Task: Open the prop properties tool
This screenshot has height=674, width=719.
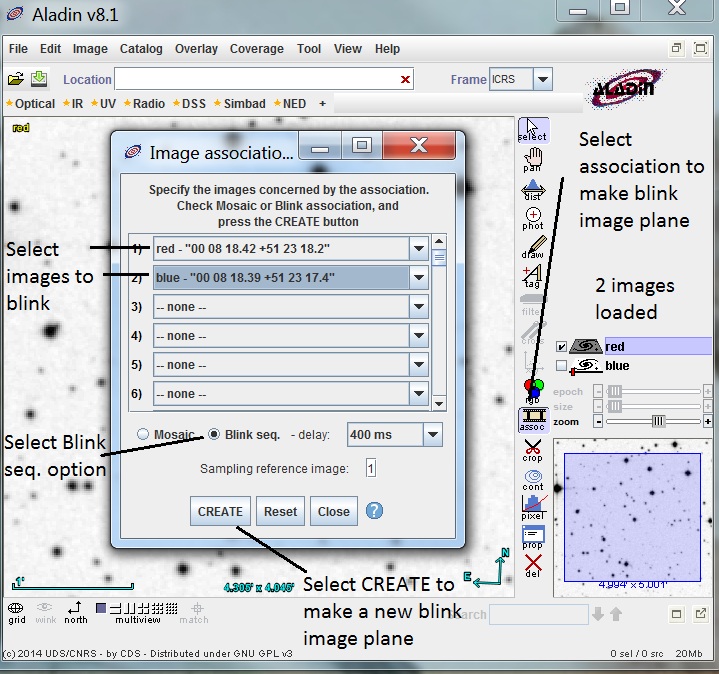Action: click(533, 538)
